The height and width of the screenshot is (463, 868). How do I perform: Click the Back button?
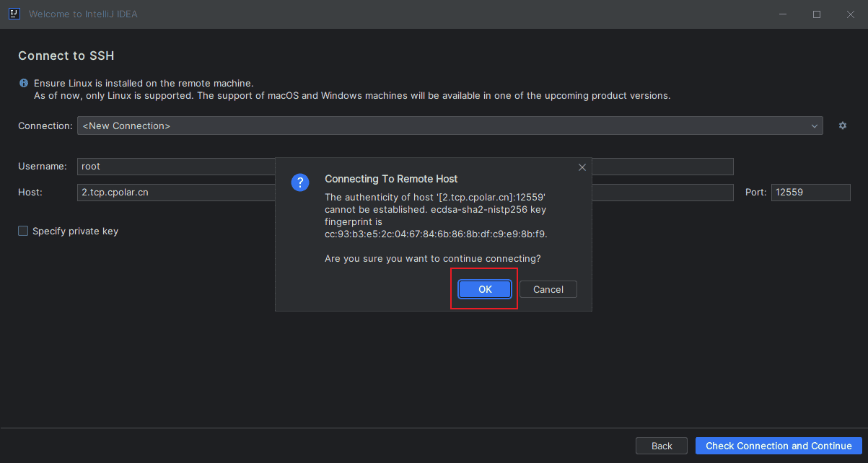(661, 446)
